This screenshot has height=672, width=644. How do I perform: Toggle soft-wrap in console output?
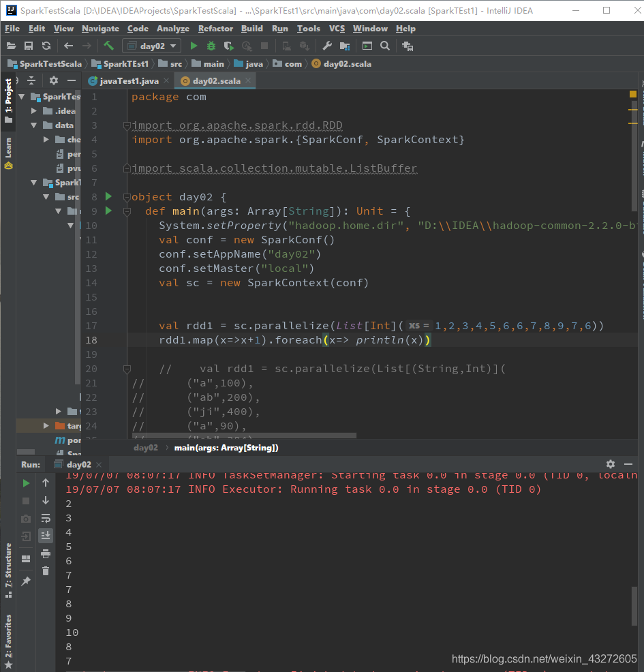[46, 518]
